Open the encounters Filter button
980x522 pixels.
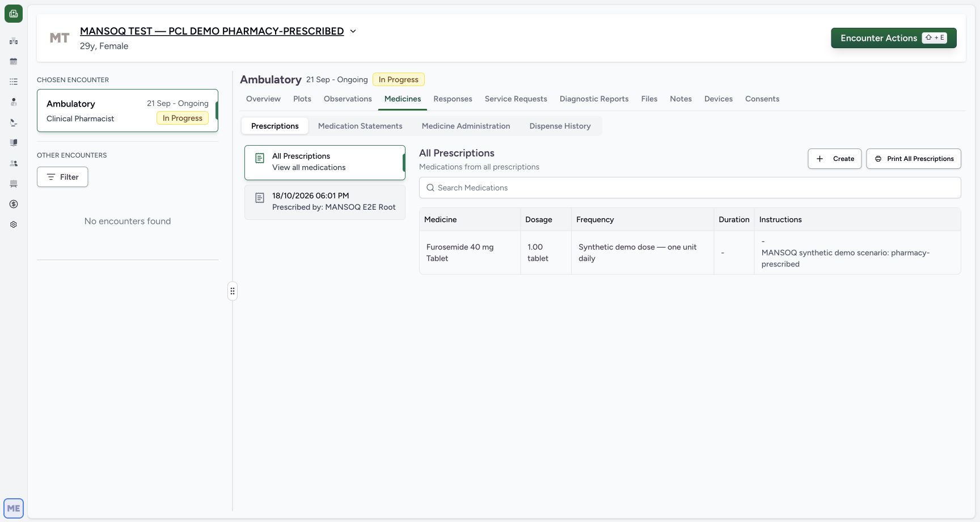(x=62, y=177)
